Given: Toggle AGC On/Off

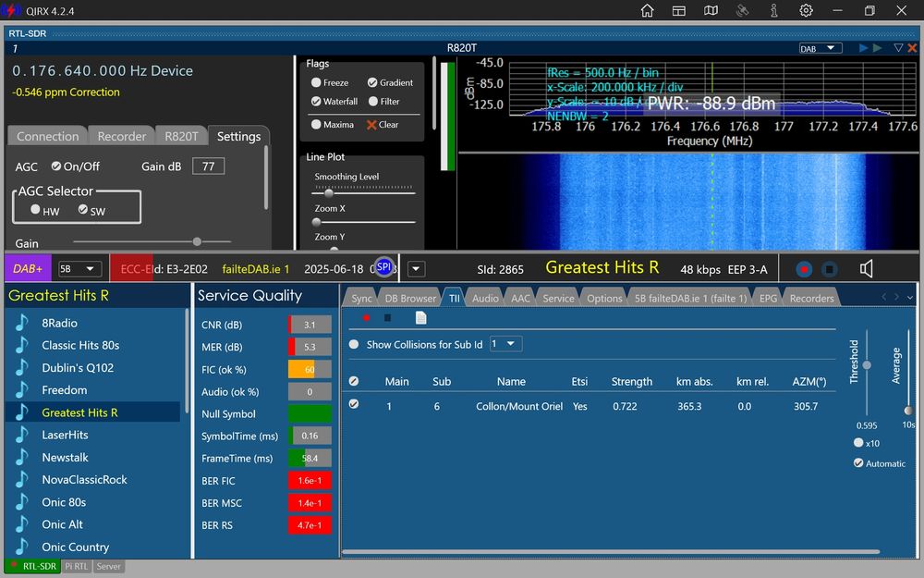Looking at the screenshot, I should 56,166.
